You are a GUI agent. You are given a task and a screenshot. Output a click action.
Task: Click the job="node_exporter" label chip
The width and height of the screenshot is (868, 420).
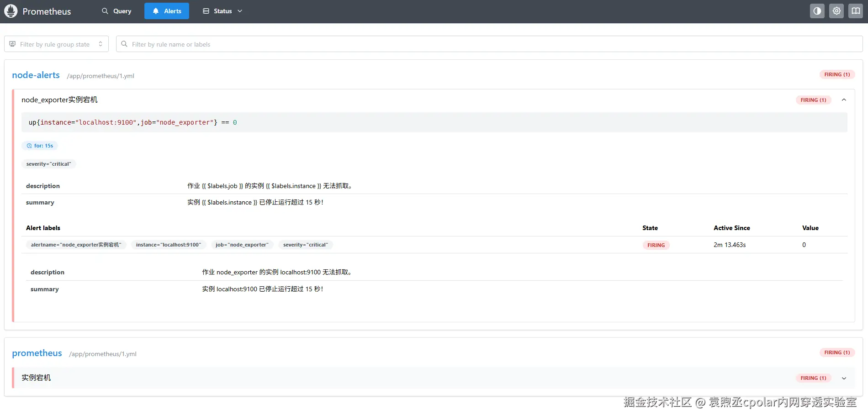(x=242, y=245)
